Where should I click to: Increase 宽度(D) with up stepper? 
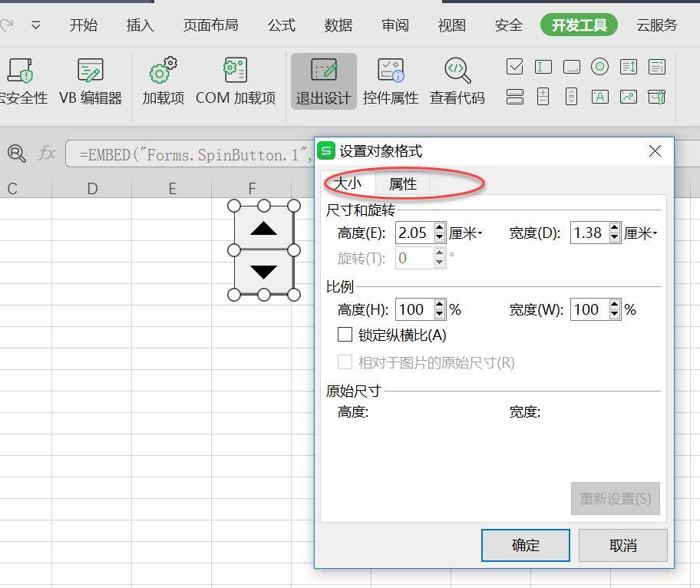(615, 228)
